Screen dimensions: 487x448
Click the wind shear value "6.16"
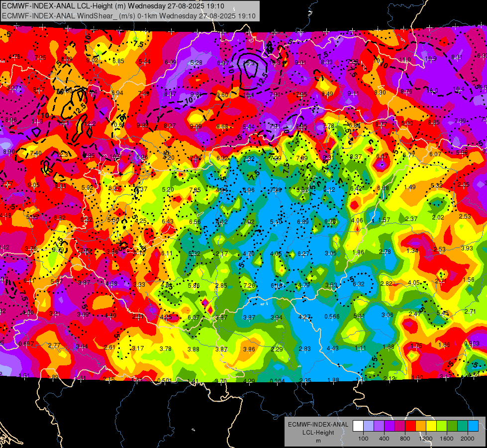pyautogui.click(x=277, y=285)
